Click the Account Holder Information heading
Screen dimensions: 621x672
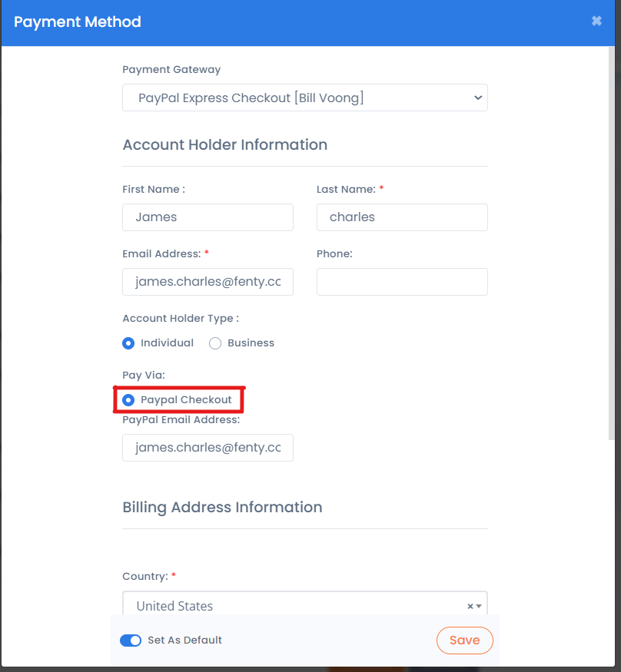click(x=224, y=144)
